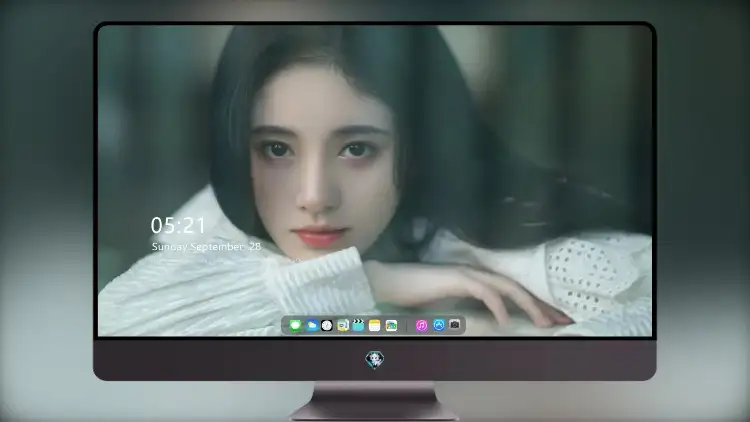The height and width of the screenshot is (422, 750).
Task: Open the Weather app in the dock
Action: pos(311,325)
